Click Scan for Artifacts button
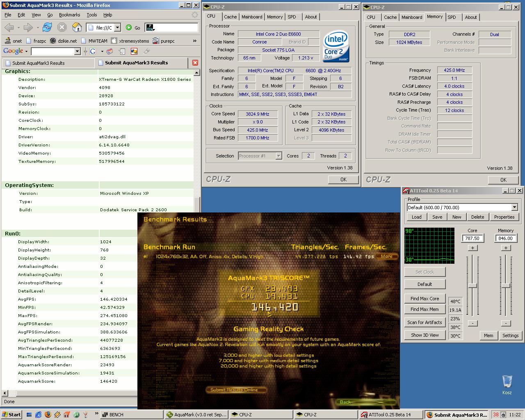Image resolution: width=525 pixels, height=420 pixels. (425, 322)
